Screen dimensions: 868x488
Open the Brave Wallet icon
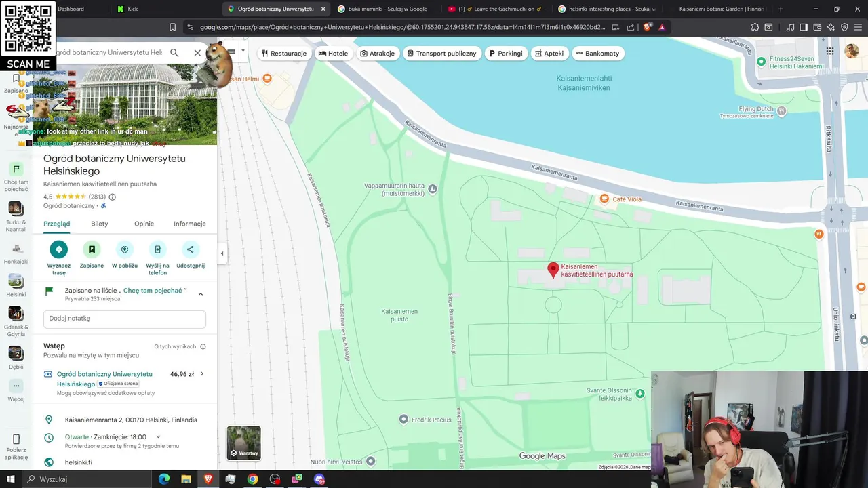817,27
